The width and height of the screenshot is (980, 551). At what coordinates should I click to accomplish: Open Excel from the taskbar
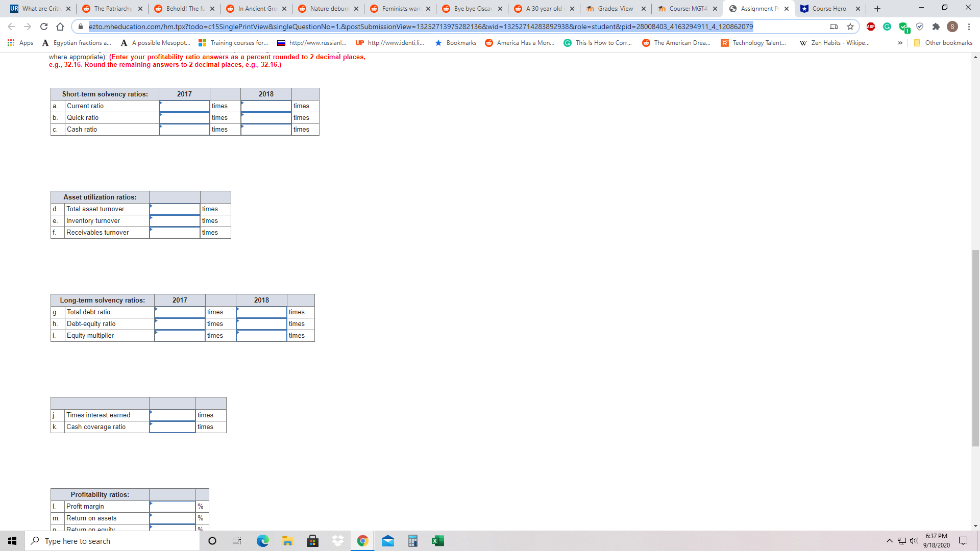(x=437, y=540)
